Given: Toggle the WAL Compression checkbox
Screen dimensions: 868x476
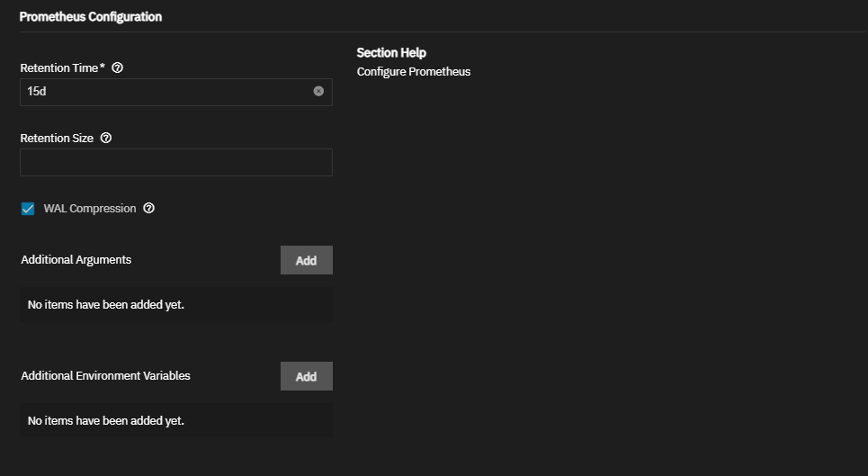Looking at the screenshot, I should point(28,209).
